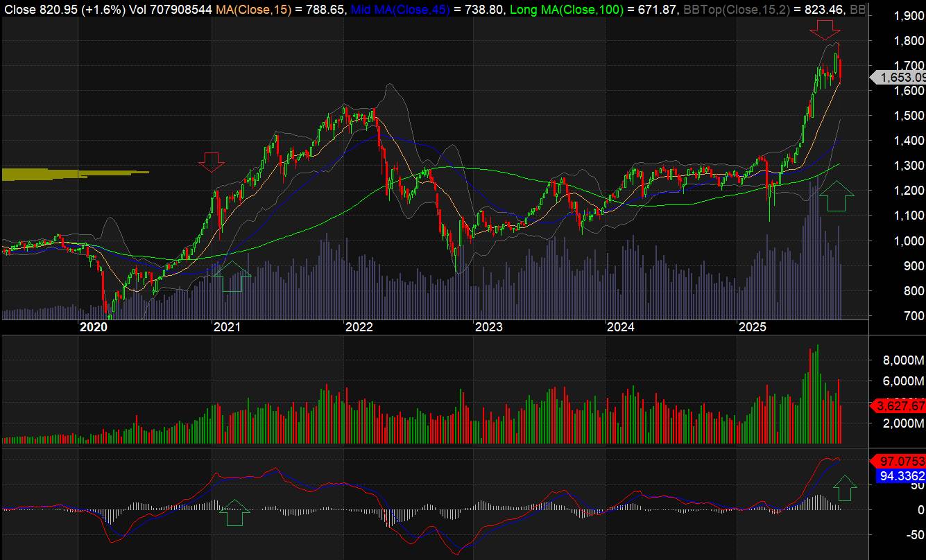
Task: Click the green "Long MA(Close,100) = 671.87" label
Action: pos(594,10)
